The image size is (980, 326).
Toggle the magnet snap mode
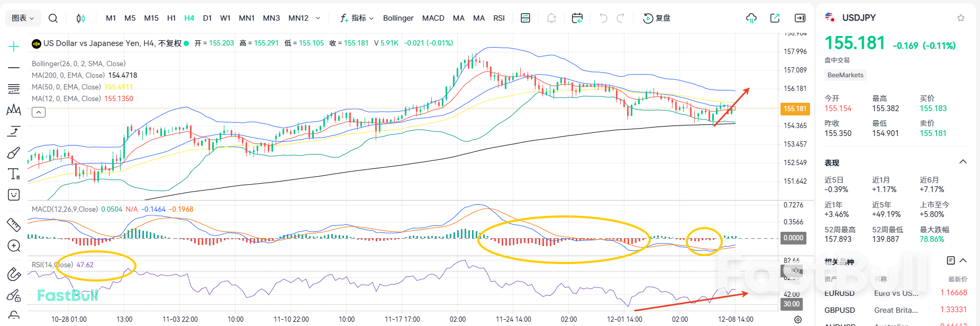14,274
